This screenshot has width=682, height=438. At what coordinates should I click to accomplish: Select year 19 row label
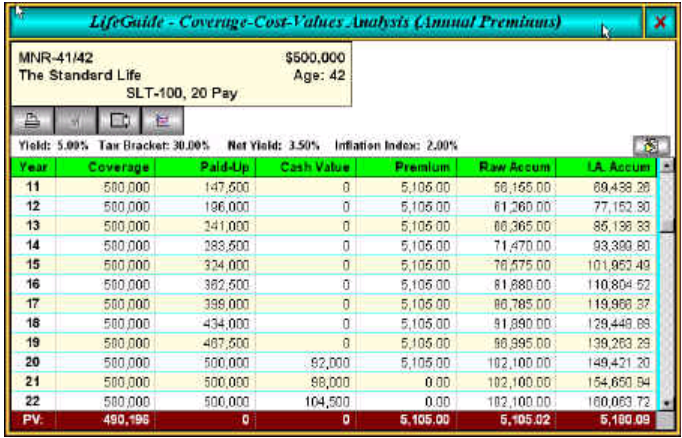pos(33,342)
